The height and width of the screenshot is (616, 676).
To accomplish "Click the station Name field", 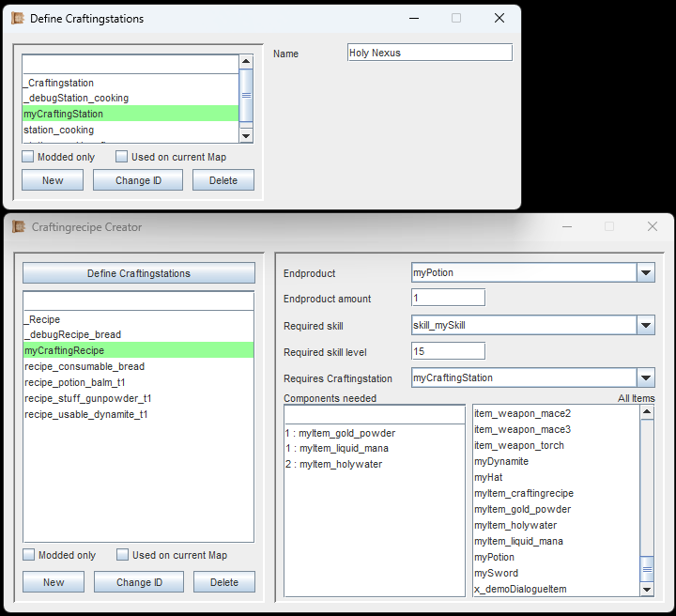I will [429, 54].
